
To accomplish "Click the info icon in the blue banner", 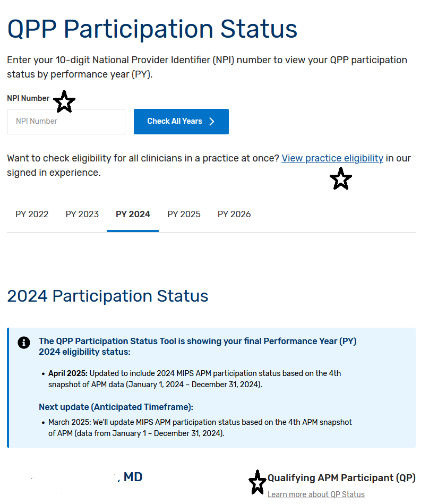I will [x=24, y=343].
